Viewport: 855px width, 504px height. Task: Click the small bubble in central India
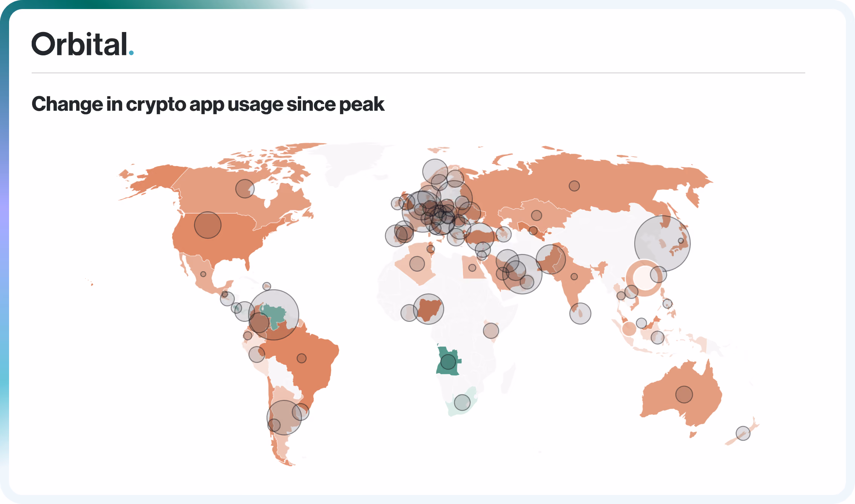tap(574, 276)
